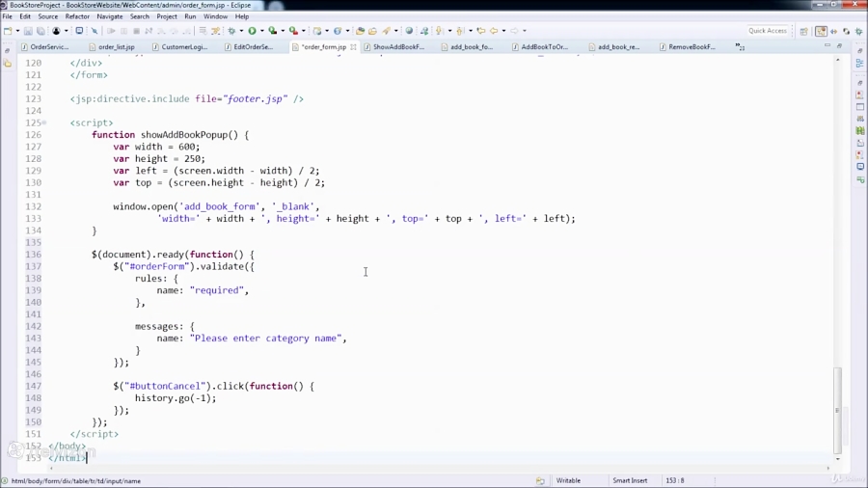
Task: Click the New file toolbar icon
Action: click(x=8, y=31)
